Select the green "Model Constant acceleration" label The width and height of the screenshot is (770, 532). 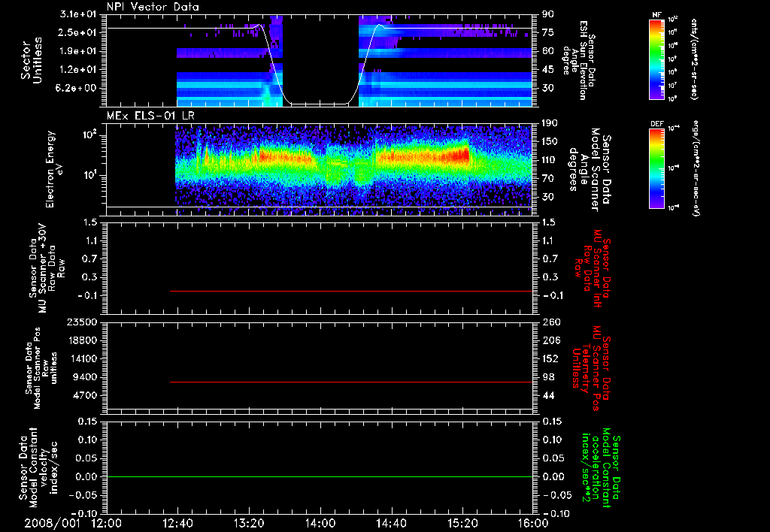[599, 467]
